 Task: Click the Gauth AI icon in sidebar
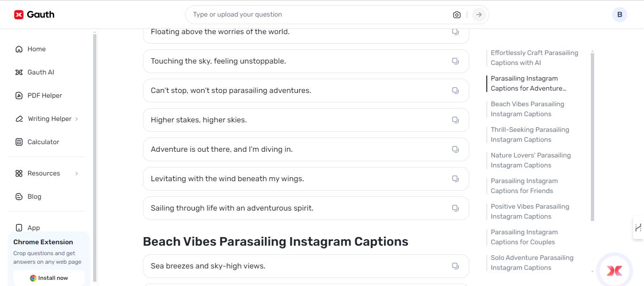[x=19, y=72]
